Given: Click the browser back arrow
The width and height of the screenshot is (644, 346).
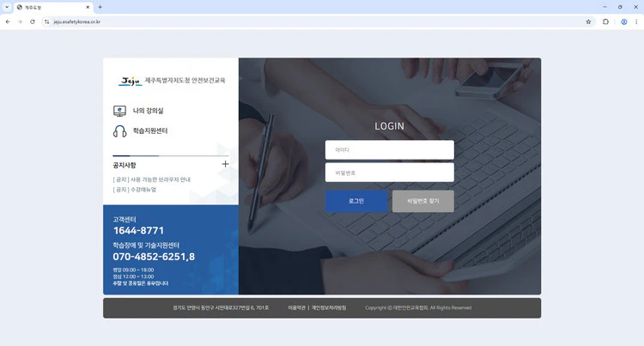Looking at the screenshot, I should click(x=8, y=21).
